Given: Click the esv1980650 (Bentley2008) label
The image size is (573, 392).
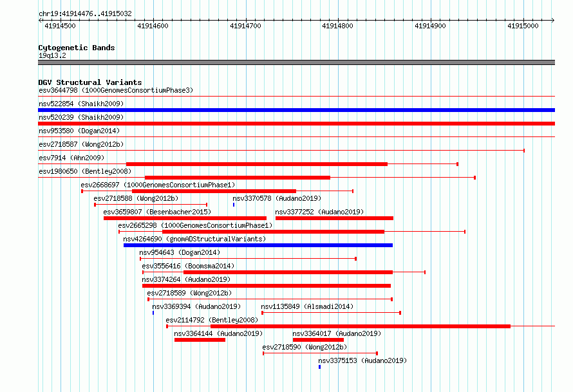Looking at the screenshot, I should pyautogui.click(x=85, y=171).
